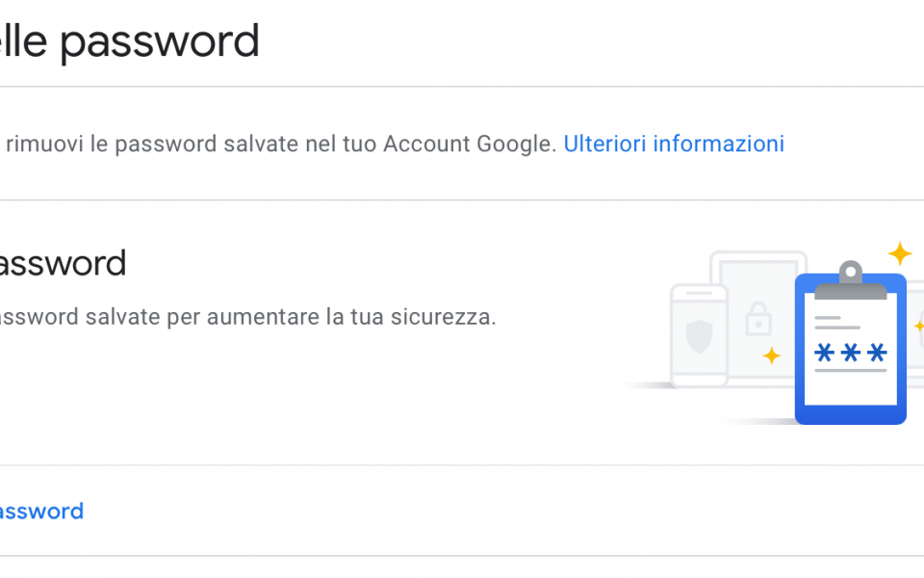Click the blue clipboard illustration
The width and height of the screenshot is (924, 578).
[850, 343]
